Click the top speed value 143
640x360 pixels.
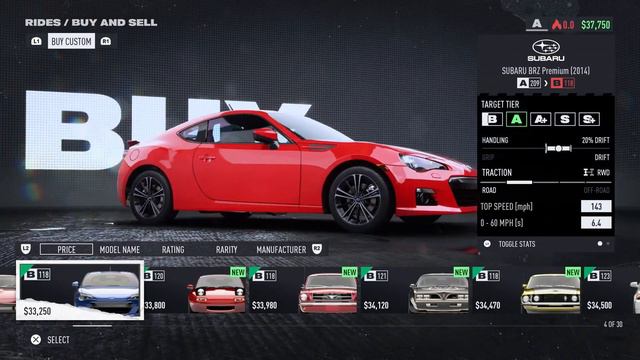coord(596,206)
